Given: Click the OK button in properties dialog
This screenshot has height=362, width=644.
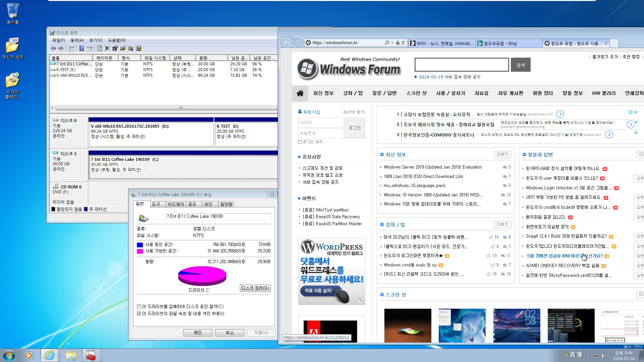Looking at the screenshot, I should [198, 333].
